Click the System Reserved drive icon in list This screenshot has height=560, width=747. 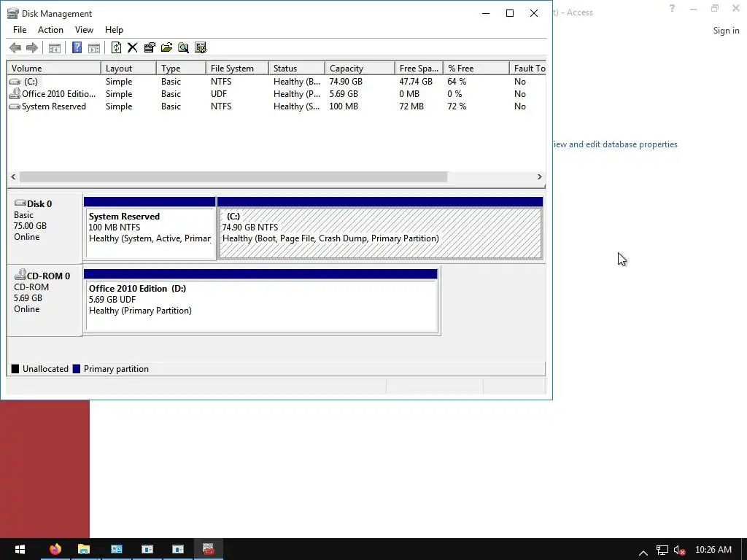pos(15,106)
